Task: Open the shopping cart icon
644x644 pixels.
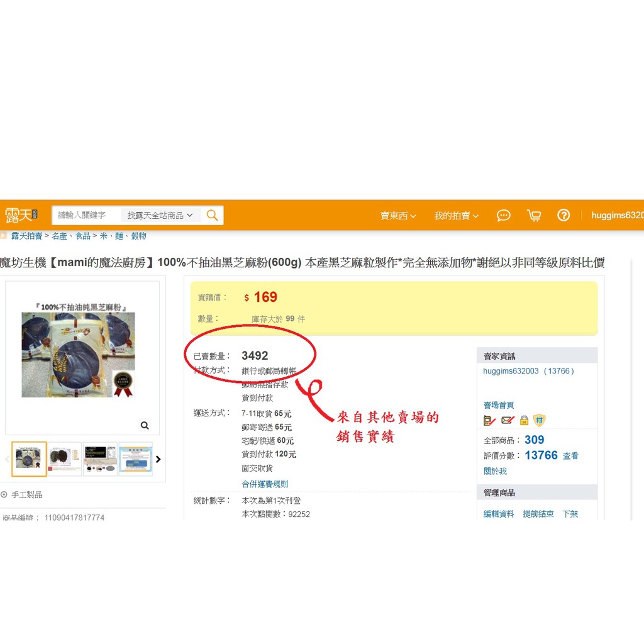Action: click(x=534, y=215)
